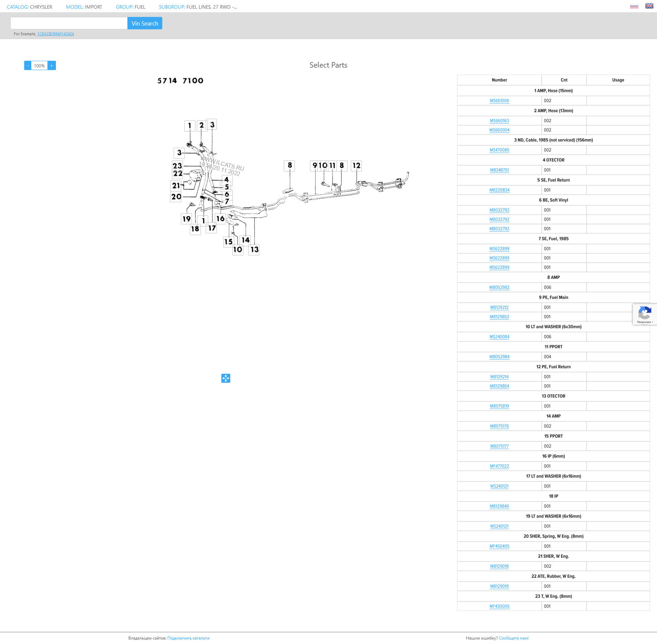Click the Vin Search button
Image resolution: width=657 pixels, height=644 pixels.
click(x=145, y=23)
